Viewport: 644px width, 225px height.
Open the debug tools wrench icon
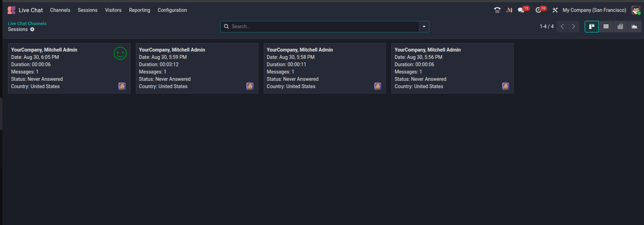coord(555,10)
